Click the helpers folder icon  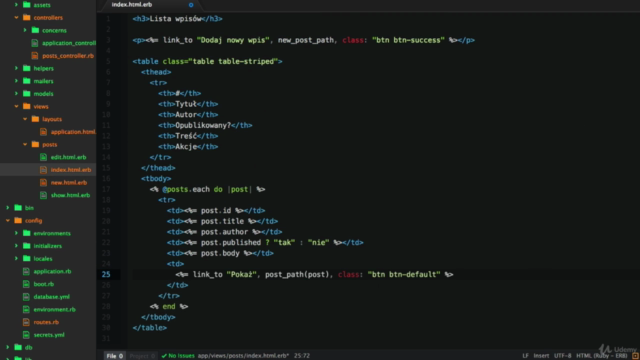pos(27,68)
